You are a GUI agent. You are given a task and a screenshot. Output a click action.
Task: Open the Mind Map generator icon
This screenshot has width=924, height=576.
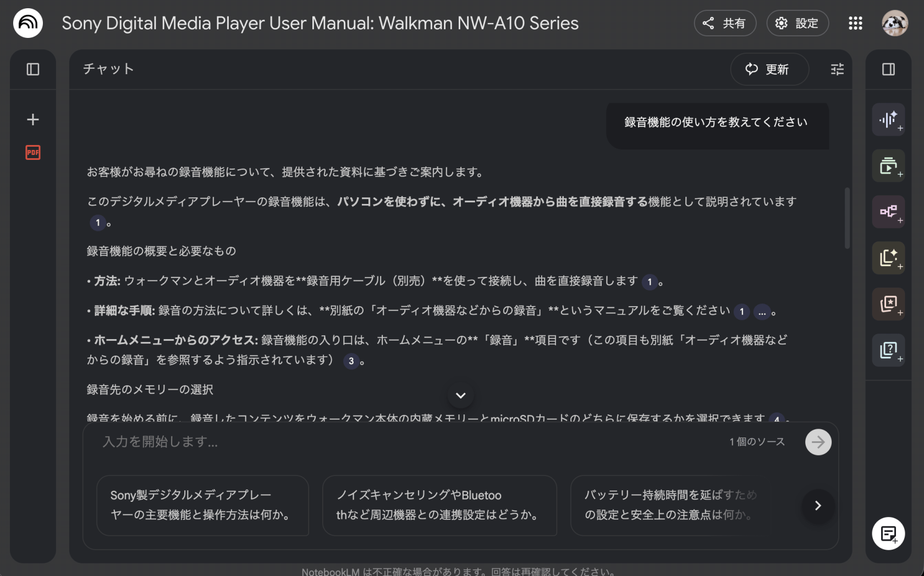coord(888,212)
